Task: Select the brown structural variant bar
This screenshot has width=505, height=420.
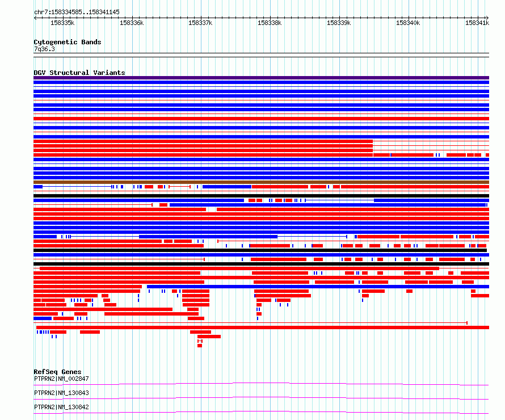Action: point(261,182)
